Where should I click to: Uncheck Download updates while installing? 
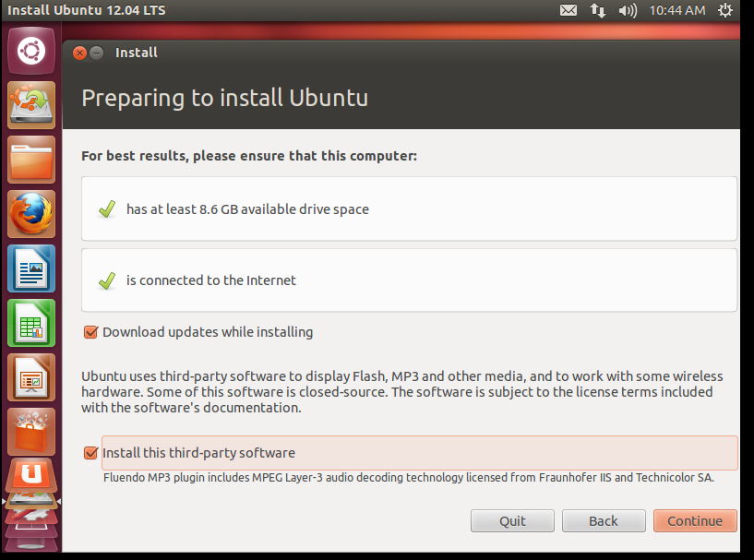pos(90,332)
